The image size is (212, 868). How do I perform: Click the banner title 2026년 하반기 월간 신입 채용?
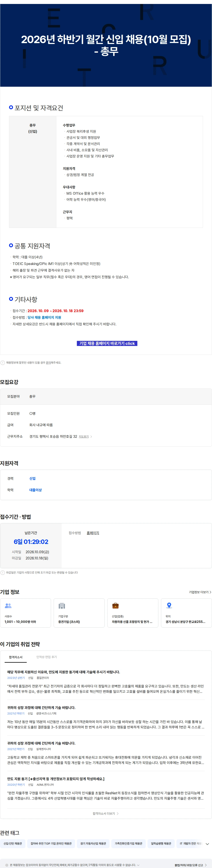point(106,45)
